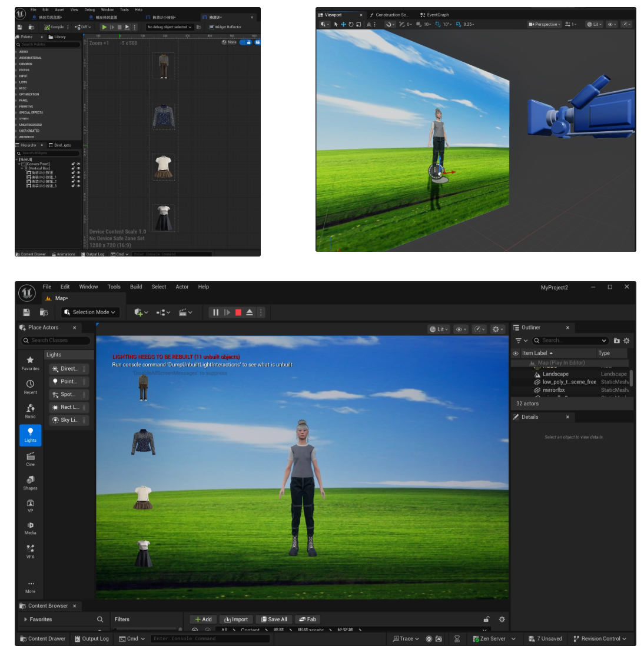
Task: Toggle scale snapping in blueprint viewport
Action: point(459,24)
